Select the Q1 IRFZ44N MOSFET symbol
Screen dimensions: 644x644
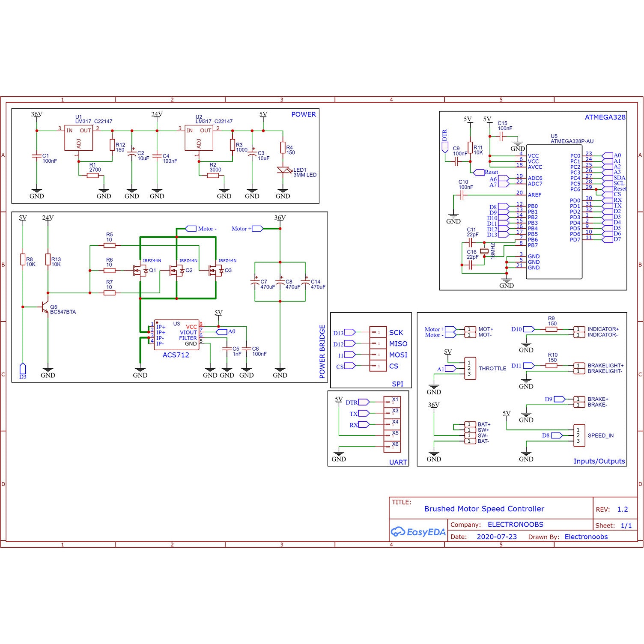(x=140, y=271)
